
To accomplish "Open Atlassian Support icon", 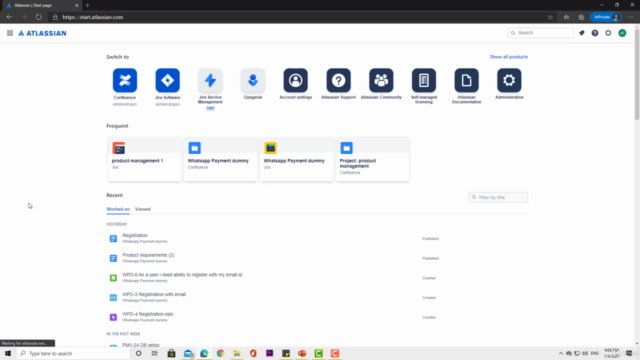I will [x=338, y=80].
